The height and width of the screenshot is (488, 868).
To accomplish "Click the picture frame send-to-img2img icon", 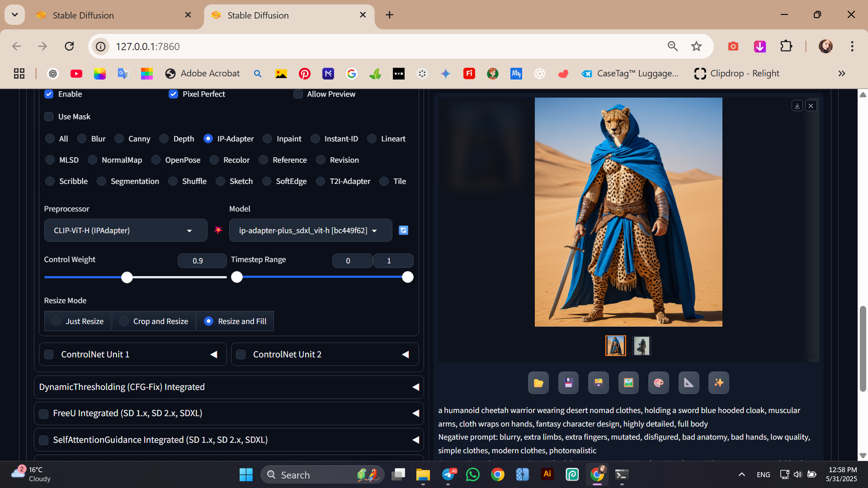I will pyautogui.click(x=628, y=383).
